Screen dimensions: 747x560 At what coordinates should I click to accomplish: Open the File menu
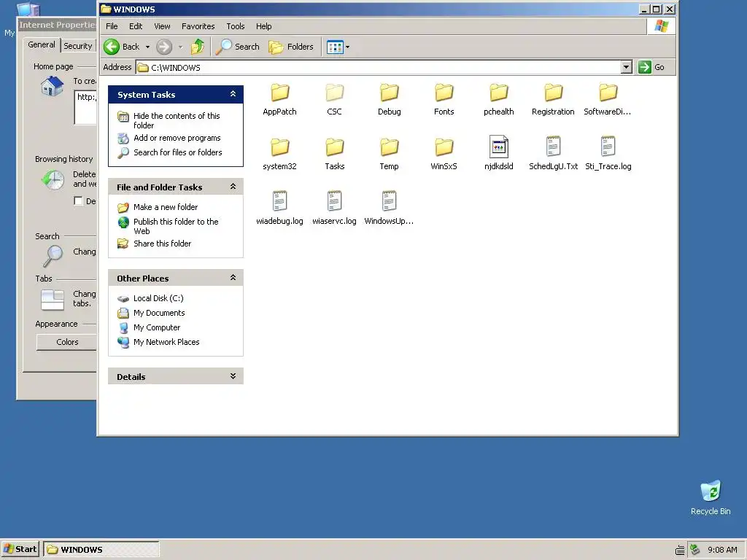tap(112, 26)
